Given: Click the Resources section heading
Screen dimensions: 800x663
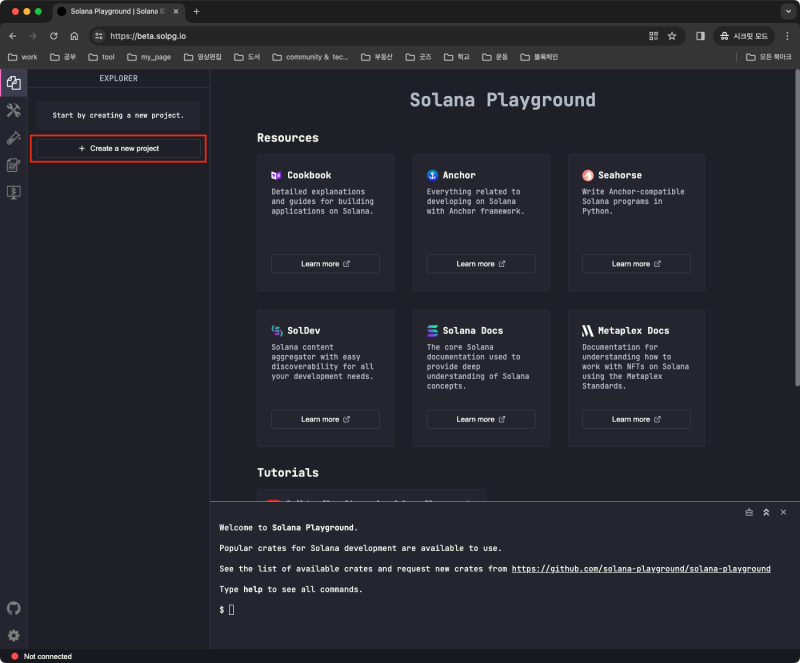Looking at the screenshot, I should [x=288, y=138].
